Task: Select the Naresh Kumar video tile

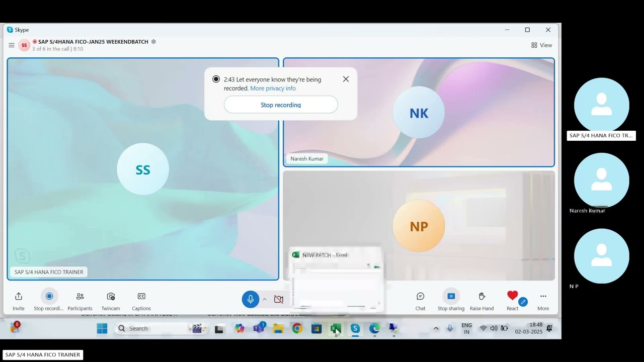Action: (x=419, y=112)
